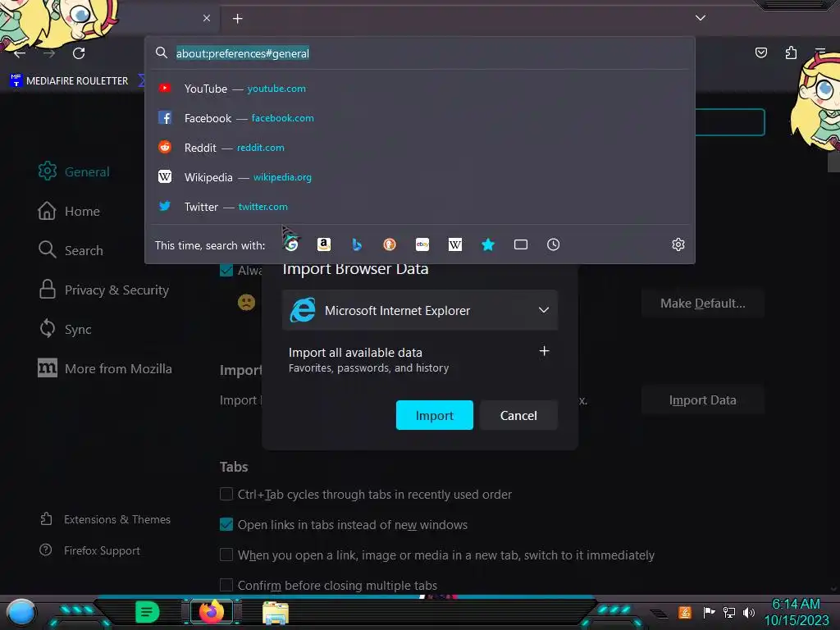Open Search preferences category

[71, 250]
